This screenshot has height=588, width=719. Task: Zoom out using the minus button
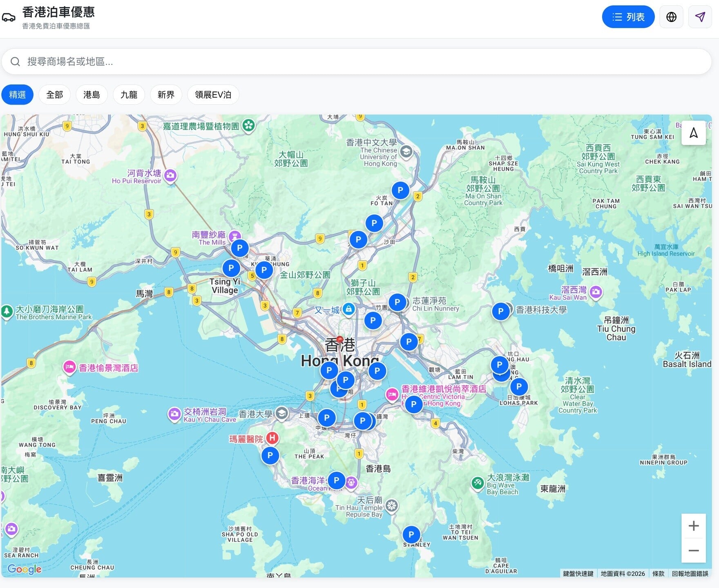(693, 550)
